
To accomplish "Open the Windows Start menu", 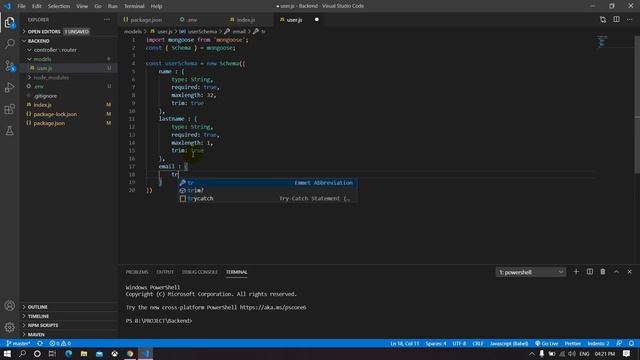I will coord(7,353).
